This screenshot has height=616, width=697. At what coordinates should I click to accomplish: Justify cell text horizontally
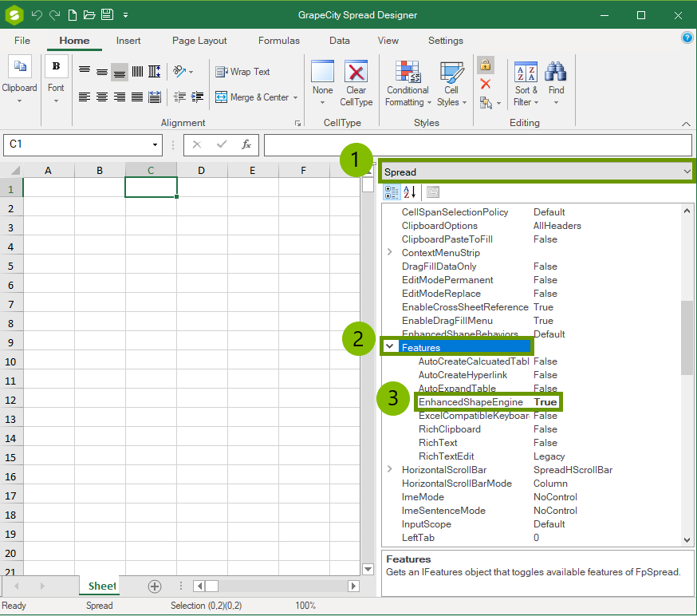137,97
